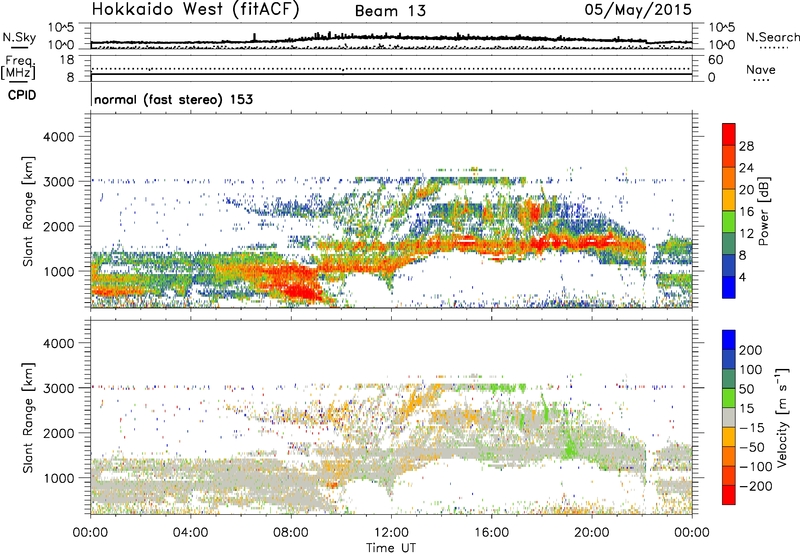Click the 'Time UT' axis label
Image resolution: width=800 pixels, height=554 pixels.
pyautogui.click(x=391, y=547)
